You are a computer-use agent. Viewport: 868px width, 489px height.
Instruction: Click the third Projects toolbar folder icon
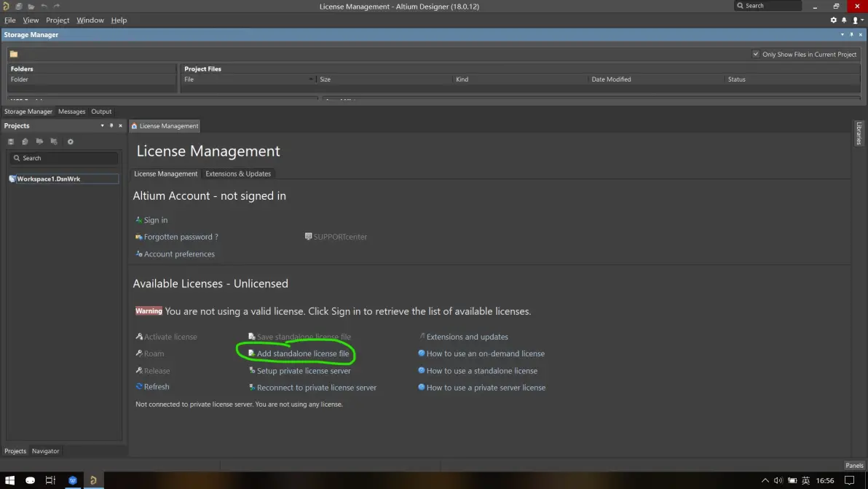(39, 142)
